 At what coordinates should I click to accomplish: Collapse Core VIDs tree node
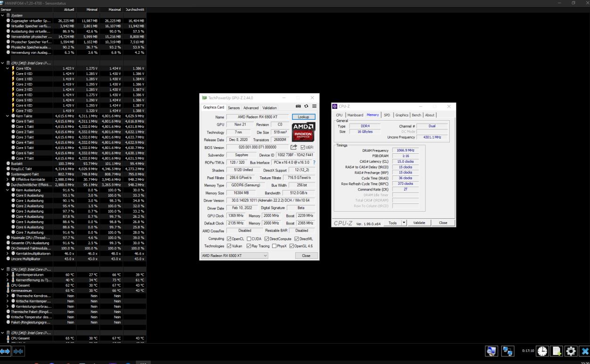(x=8, y=68)
